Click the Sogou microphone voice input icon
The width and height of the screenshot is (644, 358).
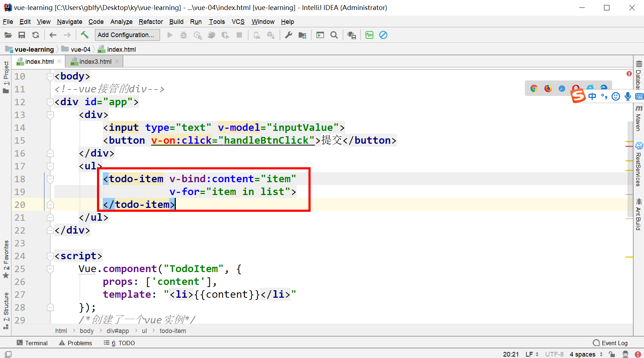coord(628,96)
